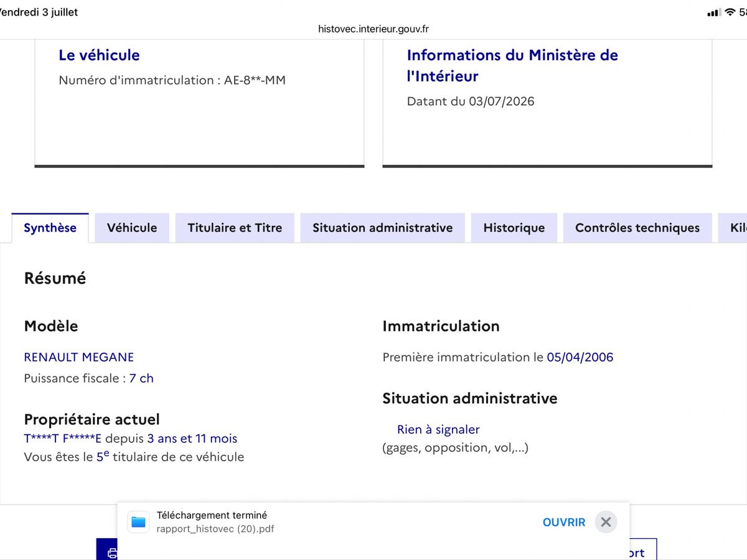This screenshot has width=747, height=560.
Task: Select the Synthèse tab
Action: [50, 228]
